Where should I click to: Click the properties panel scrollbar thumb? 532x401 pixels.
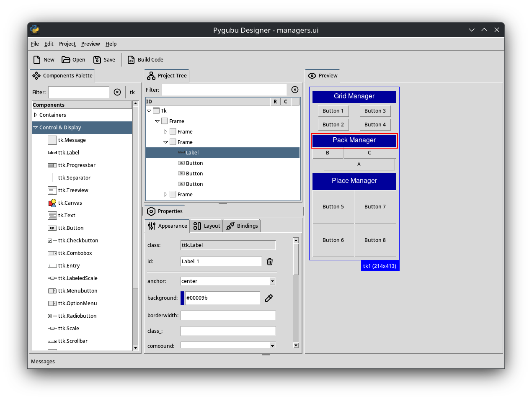[x=296, y=259]
